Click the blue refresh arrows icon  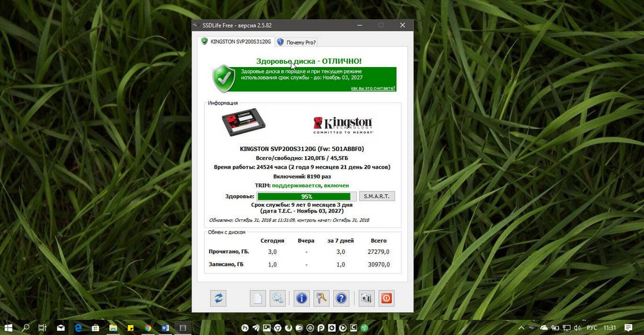coord(219,298)
